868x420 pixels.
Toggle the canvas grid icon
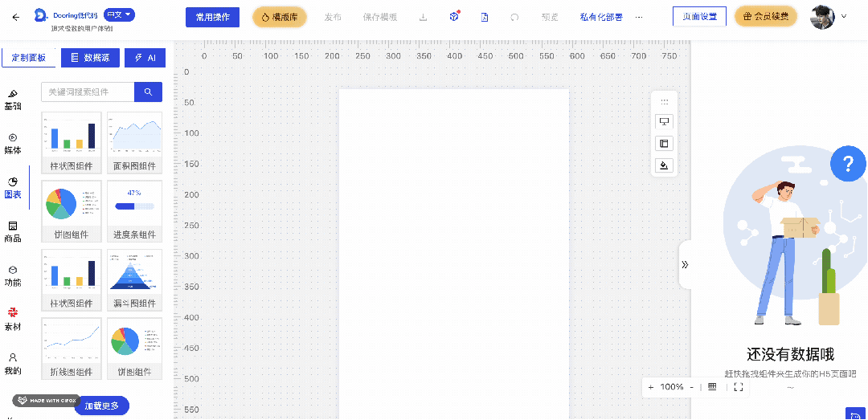(x=712, y=387)
